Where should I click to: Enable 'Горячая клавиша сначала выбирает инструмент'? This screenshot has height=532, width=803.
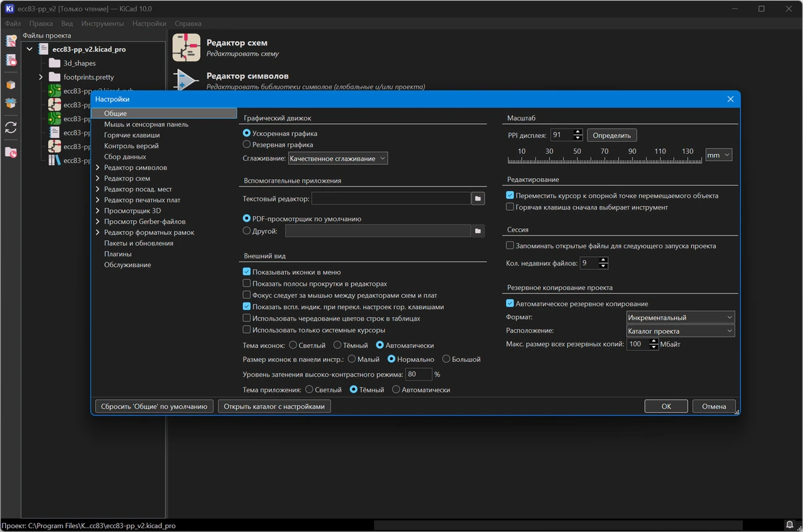[x=510, y=207]
